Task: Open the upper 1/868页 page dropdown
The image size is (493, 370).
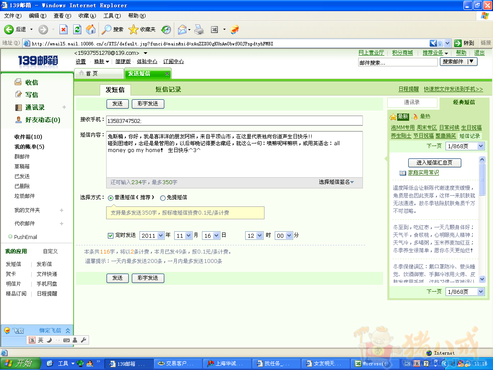Action: pyautogui.click(x=465, y=146)
